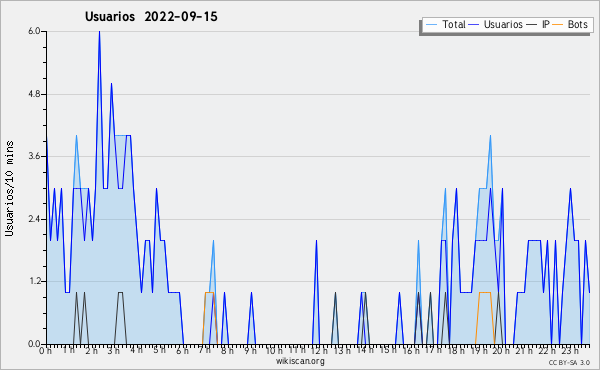Image resolution: width=600 pixels, height=370 pixels.
Task: Click the '0 h' x-axis label
Action: click(46, 350)
